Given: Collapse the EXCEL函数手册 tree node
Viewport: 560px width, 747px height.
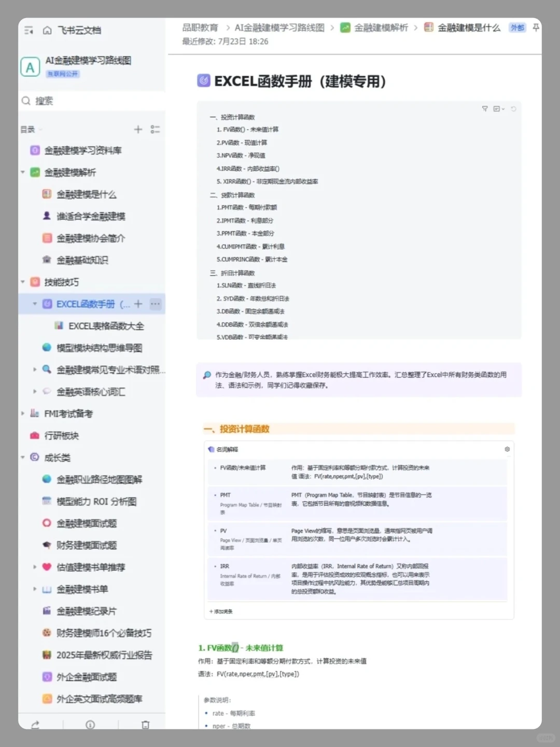Looking at the screenshot, I should pos(35,304).
